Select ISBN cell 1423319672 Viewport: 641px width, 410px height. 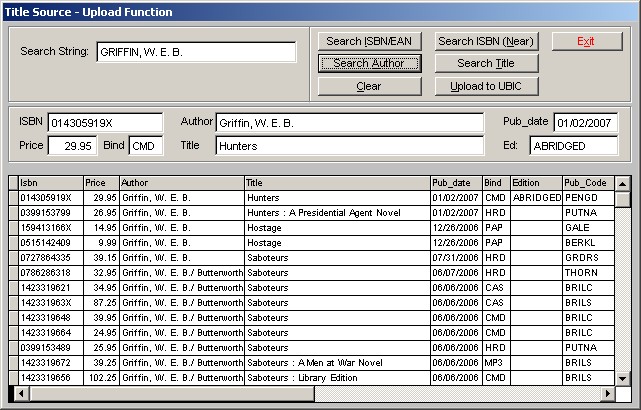click(51, 363)
